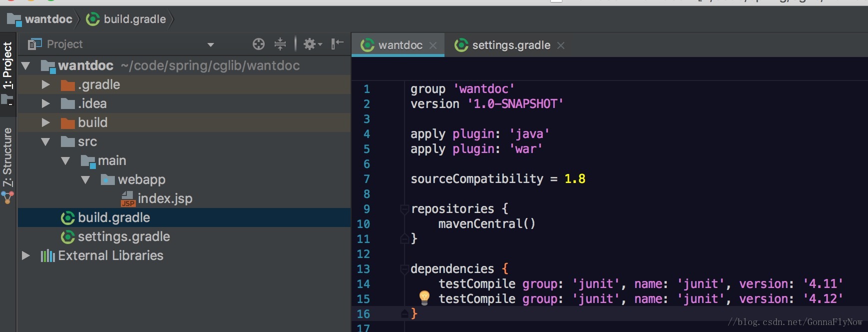868x332 pixels.
Task: Click the settings.gradle Gradle icon in tree
Action: 67,237
